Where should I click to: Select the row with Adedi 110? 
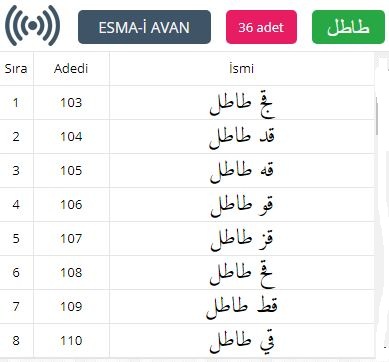click(187, 341)
